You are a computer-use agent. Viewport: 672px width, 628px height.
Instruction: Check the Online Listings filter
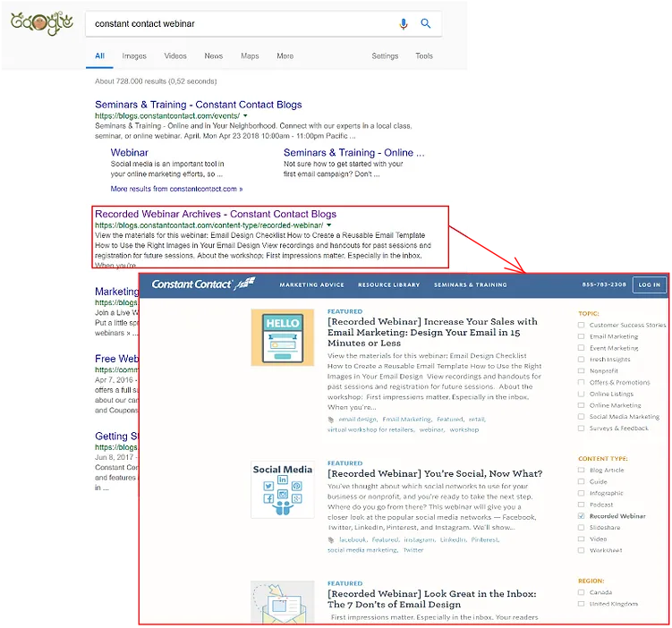581,394
